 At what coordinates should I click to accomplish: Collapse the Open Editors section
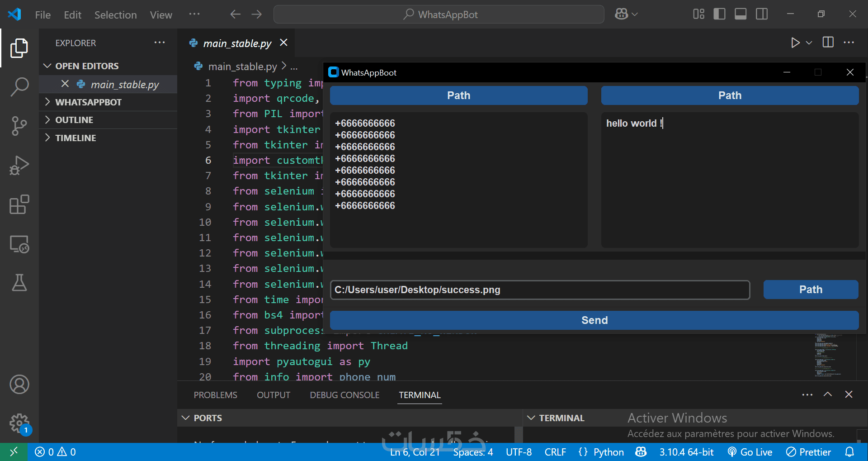108,66
